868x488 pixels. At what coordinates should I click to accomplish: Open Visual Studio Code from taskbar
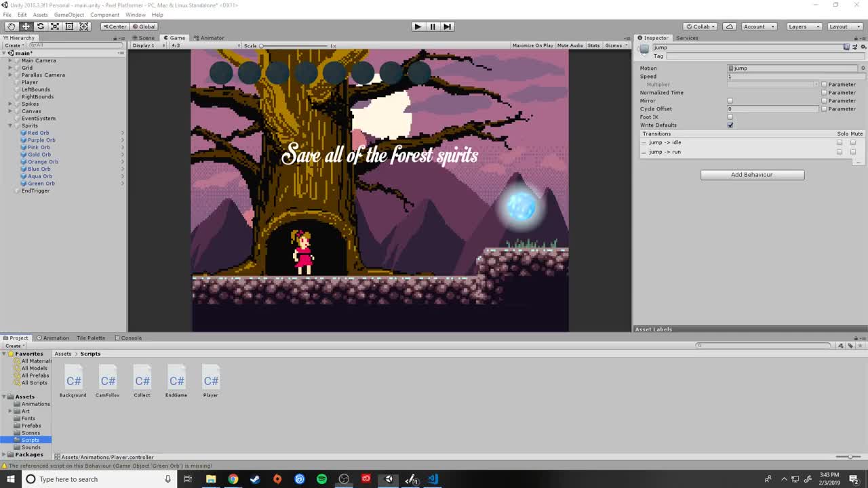click(x=433, y=479)
